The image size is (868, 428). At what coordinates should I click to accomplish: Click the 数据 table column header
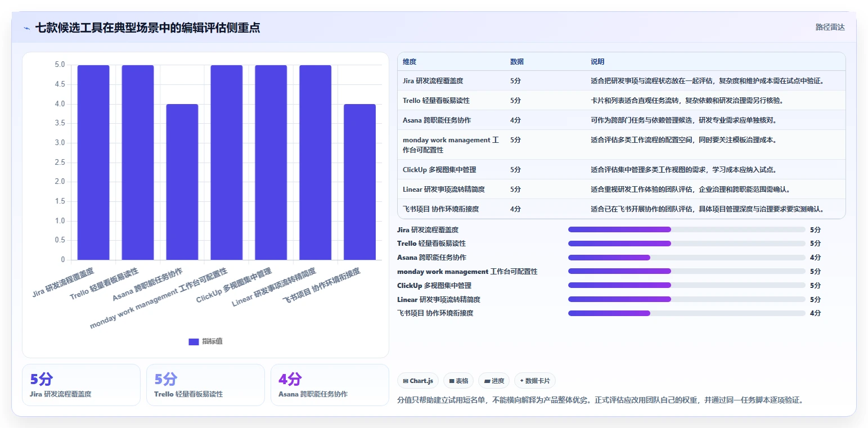(x=517, y=62)
